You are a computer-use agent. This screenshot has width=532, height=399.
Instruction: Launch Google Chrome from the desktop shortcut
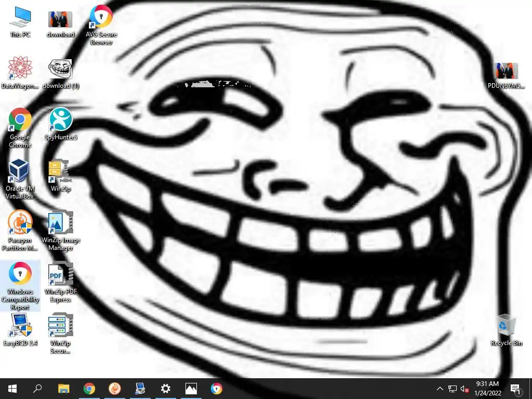coord(20,128)
